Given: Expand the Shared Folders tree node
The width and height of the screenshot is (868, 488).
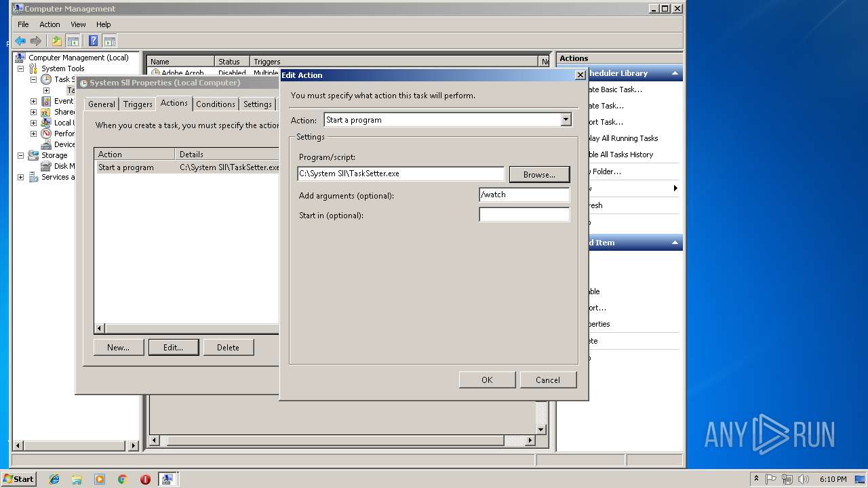Looking at the screenshot, I should (x=33, y=112).
